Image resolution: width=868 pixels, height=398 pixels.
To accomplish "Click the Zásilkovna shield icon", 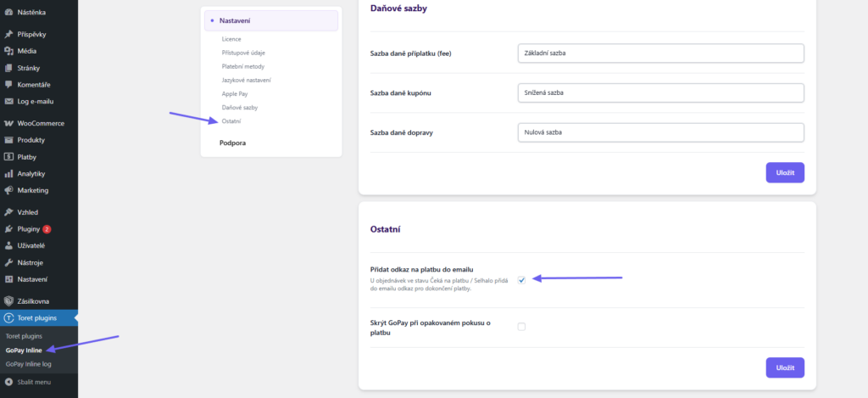I will [8, 301].
